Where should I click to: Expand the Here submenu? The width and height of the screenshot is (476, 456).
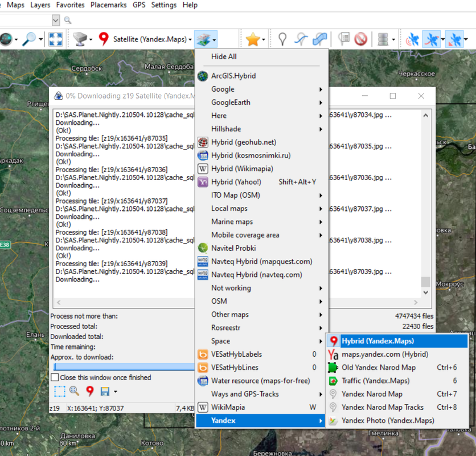(x=261, y=116)
